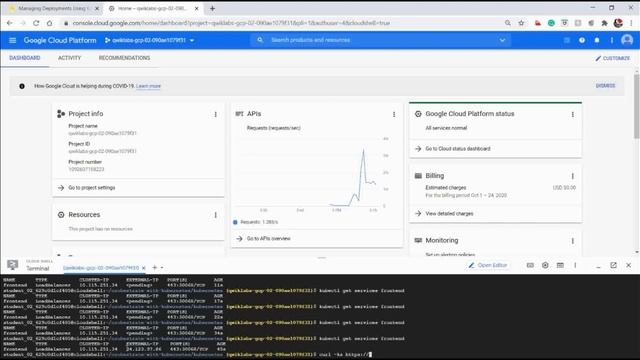
Task: Close the Cloud Shell panel
Action: pos(629,265)
